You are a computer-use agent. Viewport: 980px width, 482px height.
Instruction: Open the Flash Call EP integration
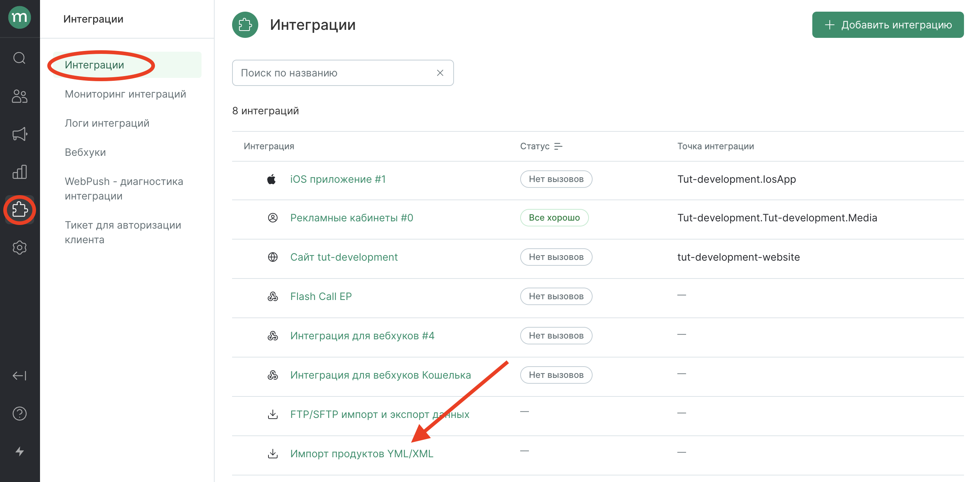coord(321,296)
